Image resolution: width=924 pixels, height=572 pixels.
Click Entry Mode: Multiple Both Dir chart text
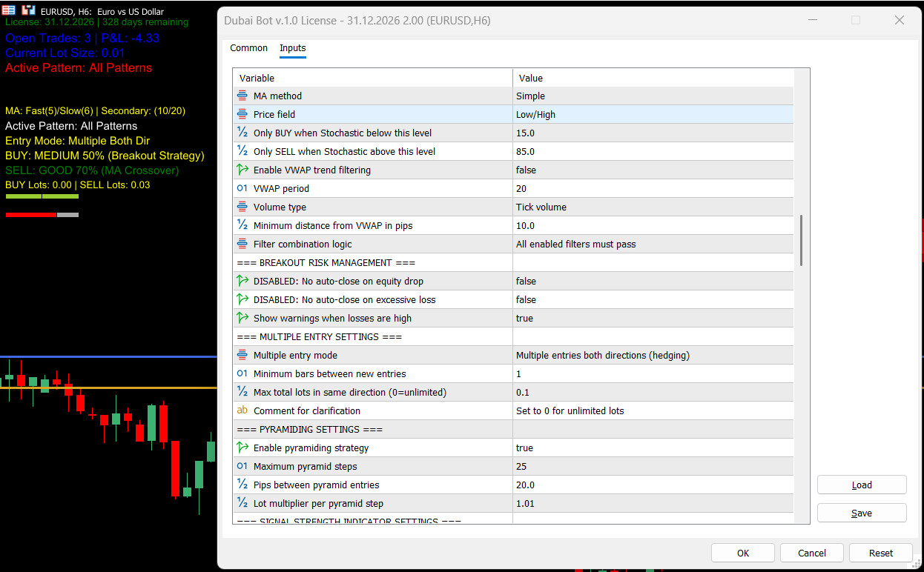point(78,141)
